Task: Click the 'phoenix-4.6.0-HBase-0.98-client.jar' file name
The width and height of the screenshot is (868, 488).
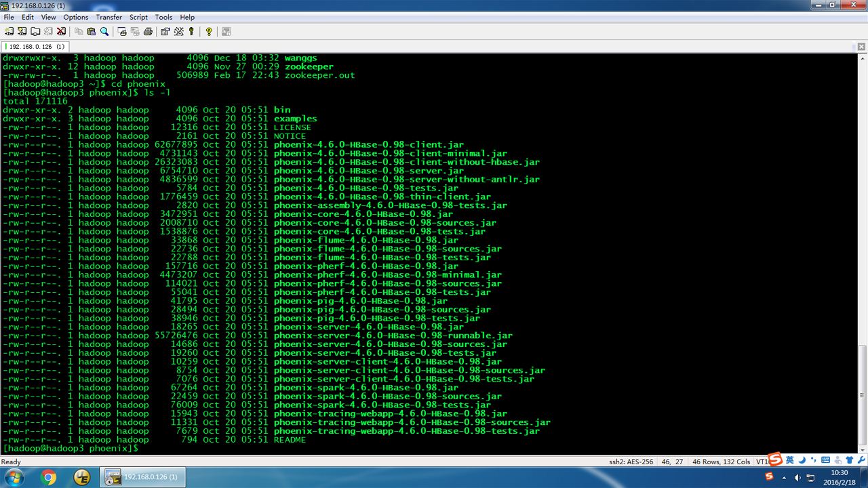Action: (x=369, y=144)
